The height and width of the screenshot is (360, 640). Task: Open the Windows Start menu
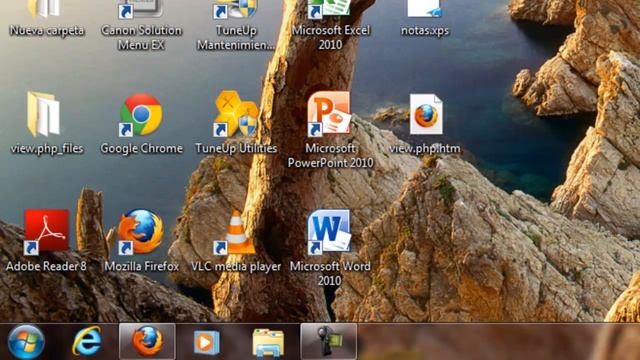(x=26, y=342)
